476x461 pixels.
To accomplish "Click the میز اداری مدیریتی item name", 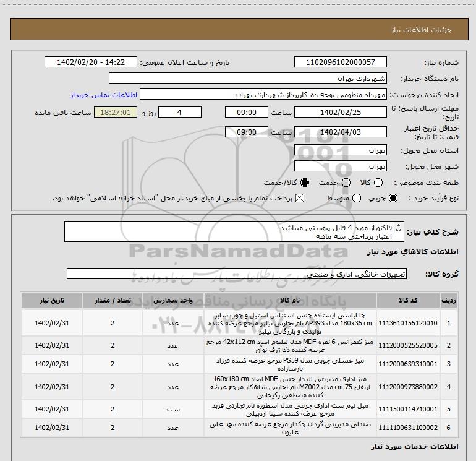I will [290, 387].
